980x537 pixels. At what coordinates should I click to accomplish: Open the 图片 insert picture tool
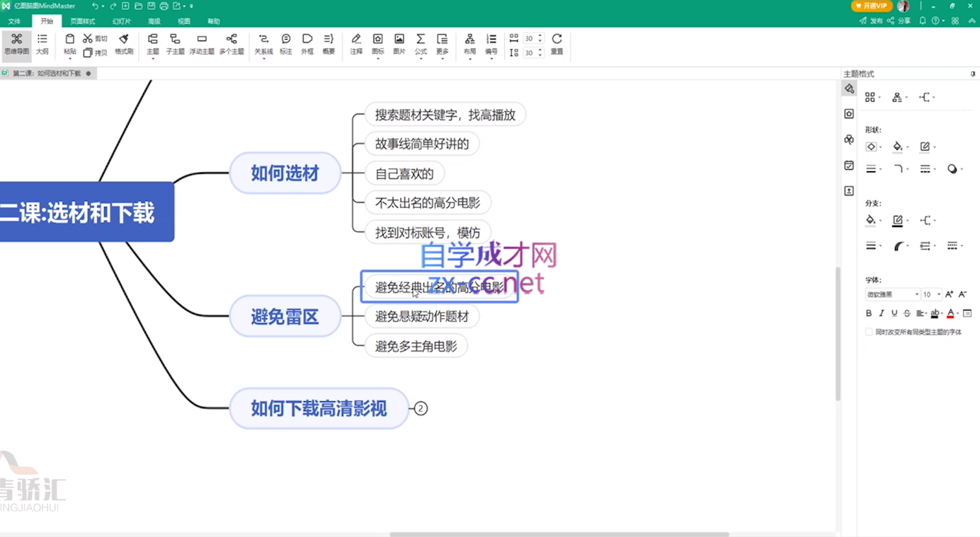coord(399,44)
